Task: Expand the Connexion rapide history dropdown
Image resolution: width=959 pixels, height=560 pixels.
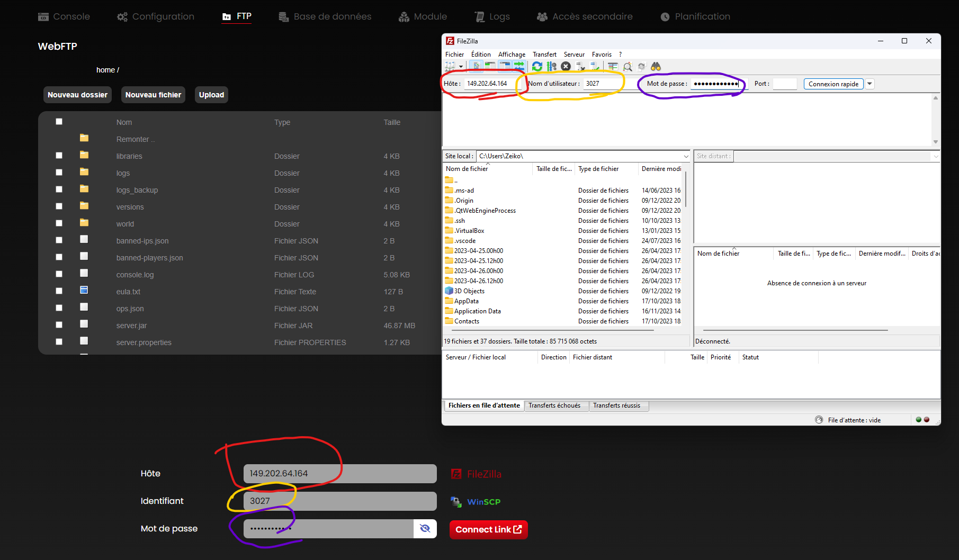Action: (870, 84)
